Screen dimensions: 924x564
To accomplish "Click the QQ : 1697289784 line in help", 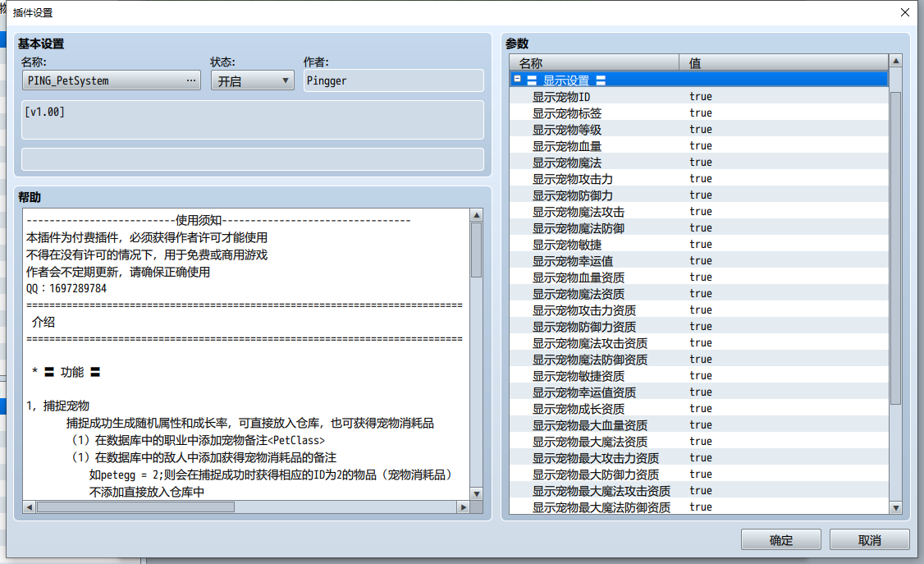I will (x=66, y=289).
